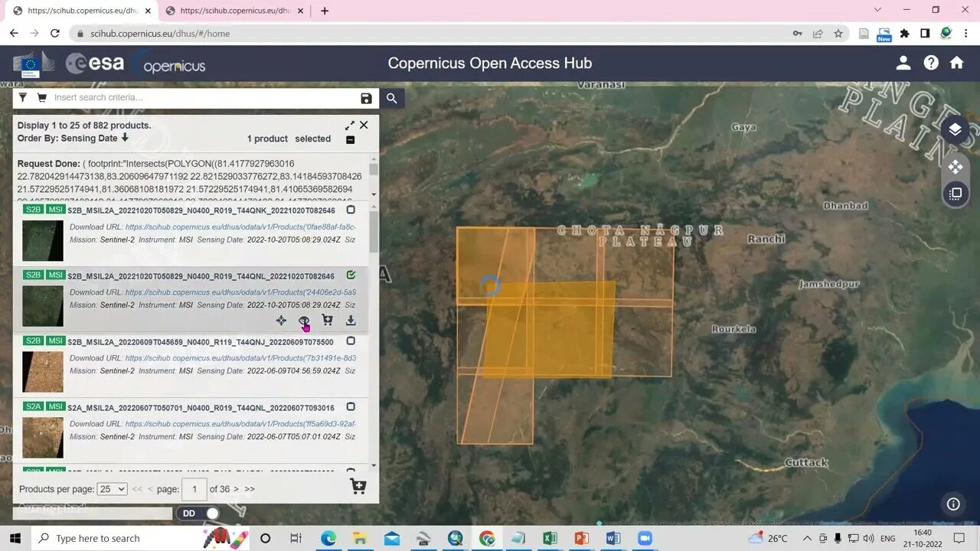Follow the download URL of the S2A T44QNL product
The image size is (980, 551).
coord(240,424)
